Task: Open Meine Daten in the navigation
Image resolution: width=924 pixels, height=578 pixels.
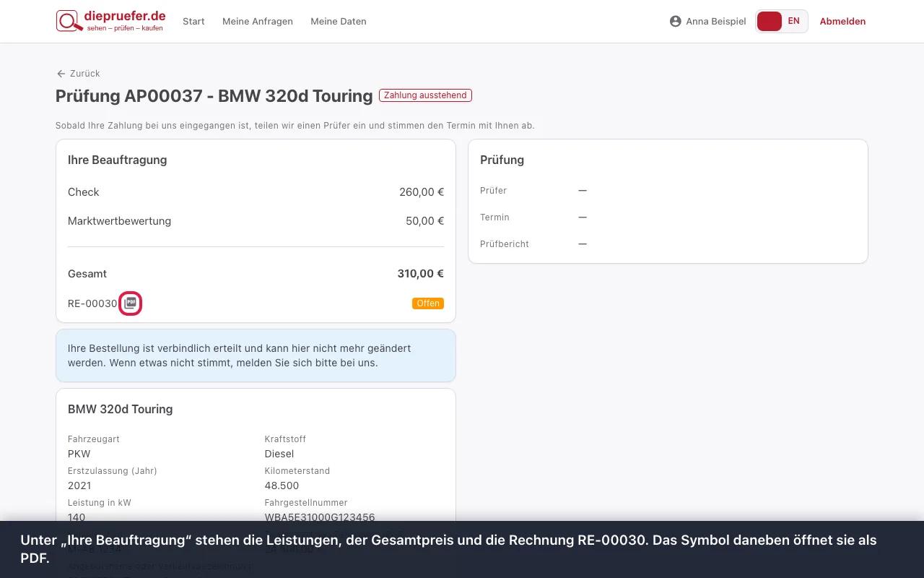Action: point(339,22)
